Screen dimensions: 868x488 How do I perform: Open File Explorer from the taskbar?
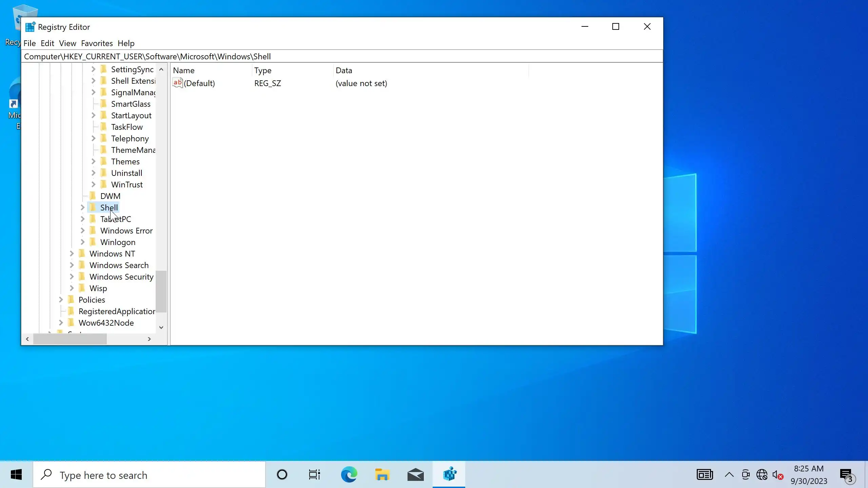(x=382, y=474)
